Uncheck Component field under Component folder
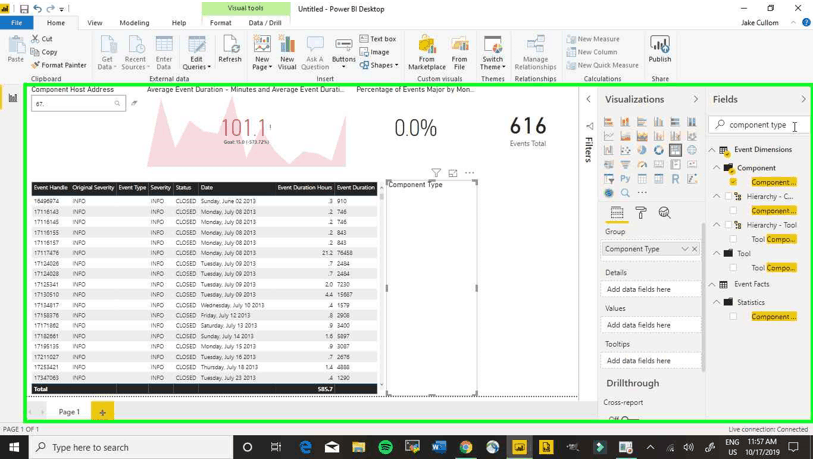Image resolution: width=815 pixels, height=459 pixels. (733, 182)
